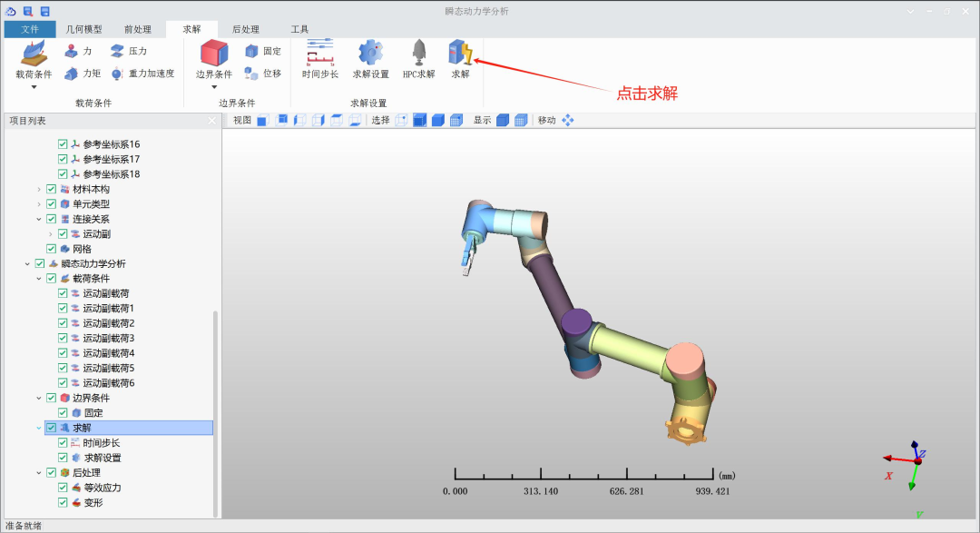Image resolution: width=980 pixels, height=533 pixels.
Task: Toggle the 网格 checkbox
Action: click(51, 249)
